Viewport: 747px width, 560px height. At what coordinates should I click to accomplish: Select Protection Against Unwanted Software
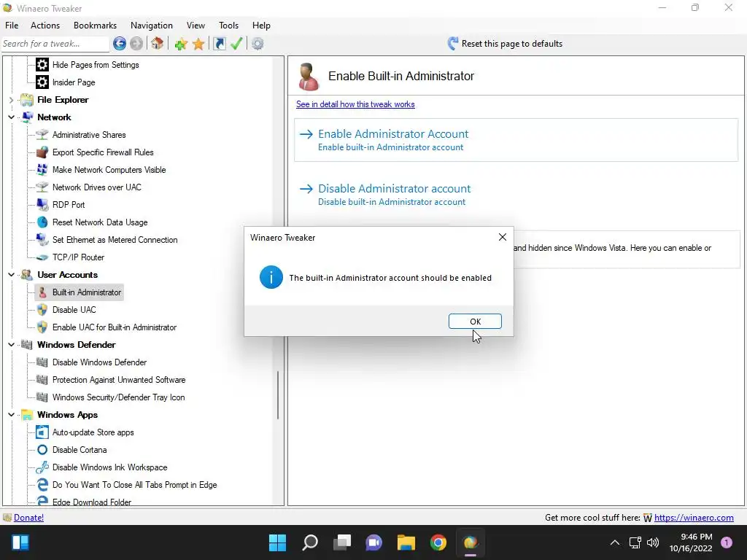click(119, 380)
